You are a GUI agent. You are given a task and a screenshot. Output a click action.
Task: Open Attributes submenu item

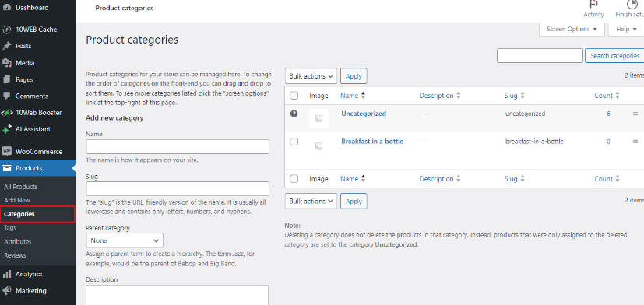point(18,242)
